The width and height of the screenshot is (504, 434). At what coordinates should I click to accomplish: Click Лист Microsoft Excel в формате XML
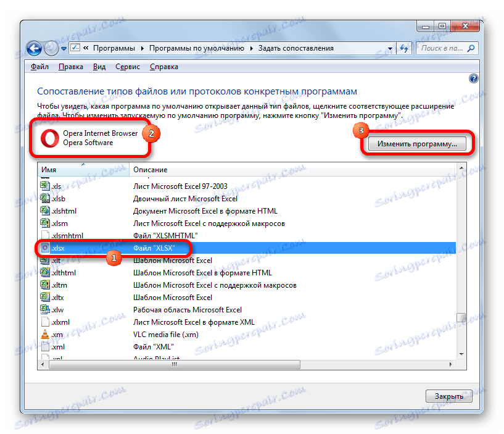tap(194, 322)
